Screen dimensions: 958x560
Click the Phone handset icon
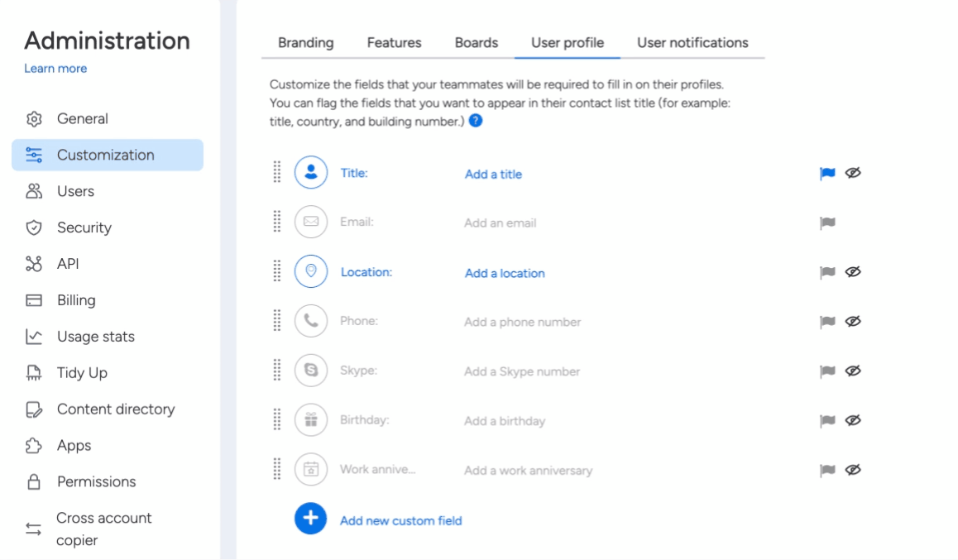pyautogui.click(x=311, y=321)
